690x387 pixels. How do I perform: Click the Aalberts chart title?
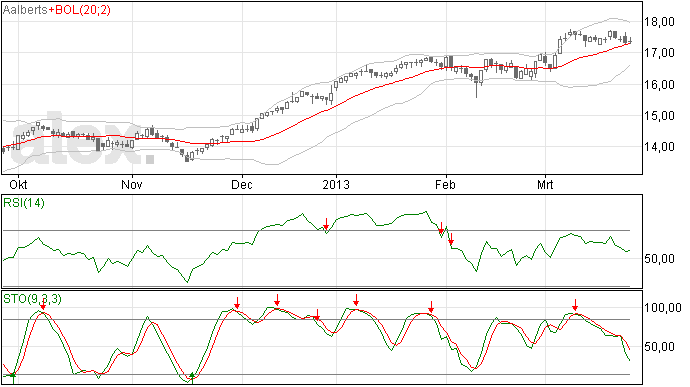25,10
